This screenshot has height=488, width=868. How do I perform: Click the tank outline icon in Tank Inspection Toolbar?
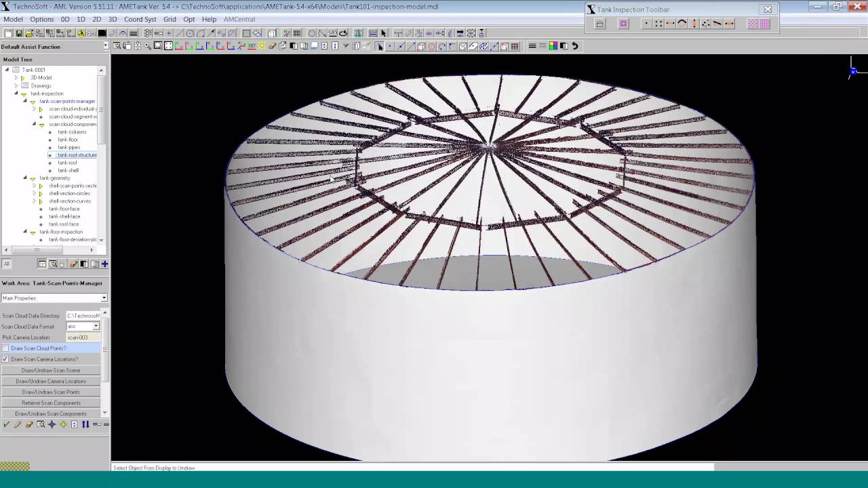pyautogui.click(x=599, y=24)
